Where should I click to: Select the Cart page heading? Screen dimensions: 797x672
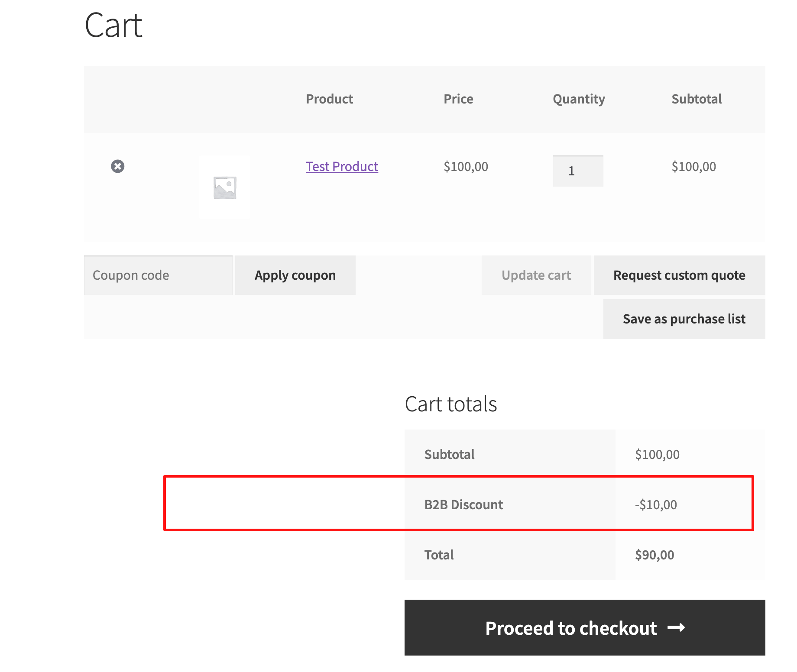pos(113,25)
